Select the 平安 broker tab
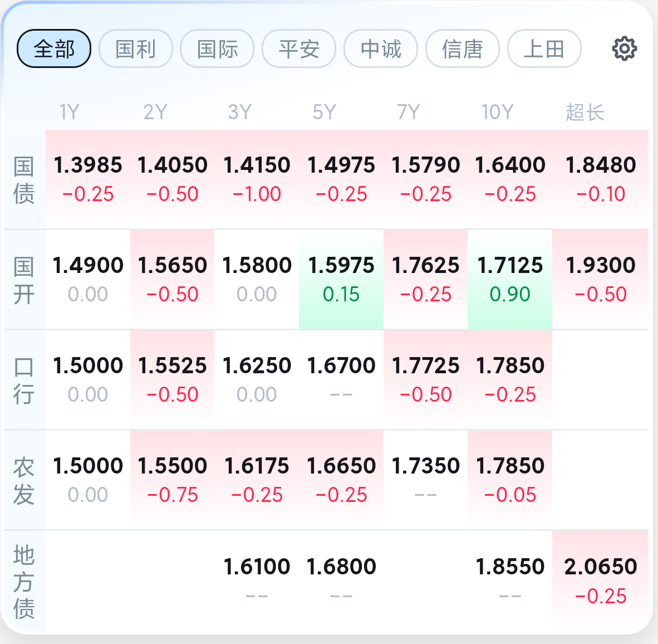Image resolution: width=658 pixels, height=644 pixels. point(299,49)
